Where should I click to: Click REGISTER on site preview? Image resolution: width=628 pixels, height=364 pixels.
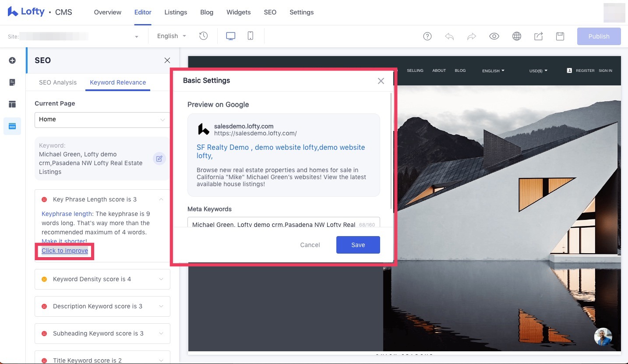click(585, 71)
